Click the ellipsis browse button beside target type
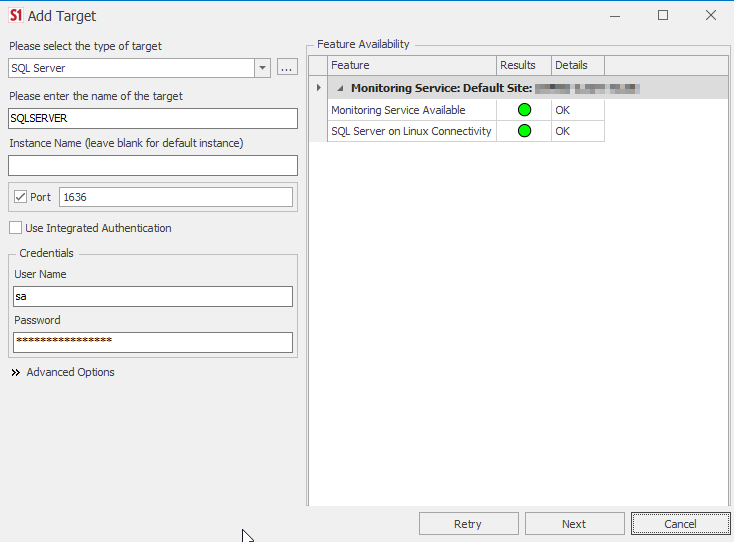 coord(287,67)
